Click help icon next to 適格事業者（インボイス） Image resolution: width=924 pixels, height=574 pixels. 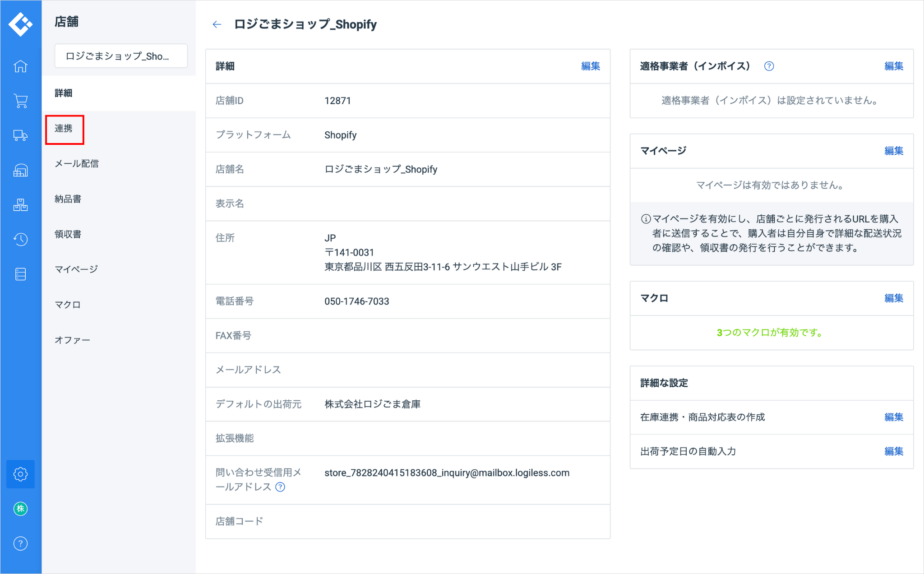[769, 66]
